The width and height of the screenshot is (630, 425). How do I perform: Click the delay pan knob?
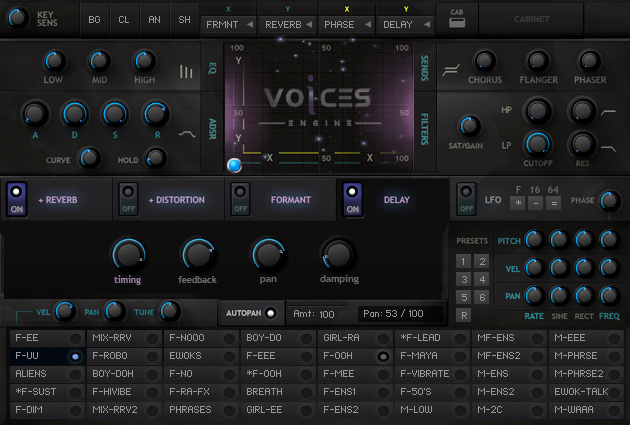268,254
